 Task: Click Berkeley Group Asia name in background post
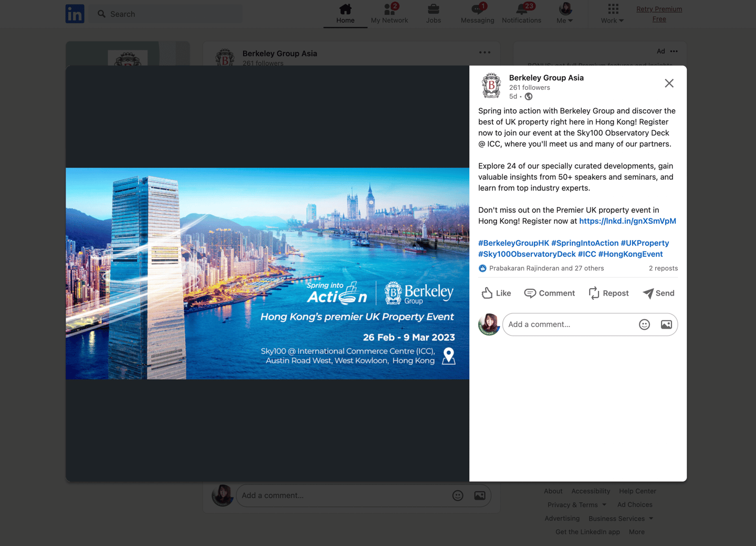point(280,54)
